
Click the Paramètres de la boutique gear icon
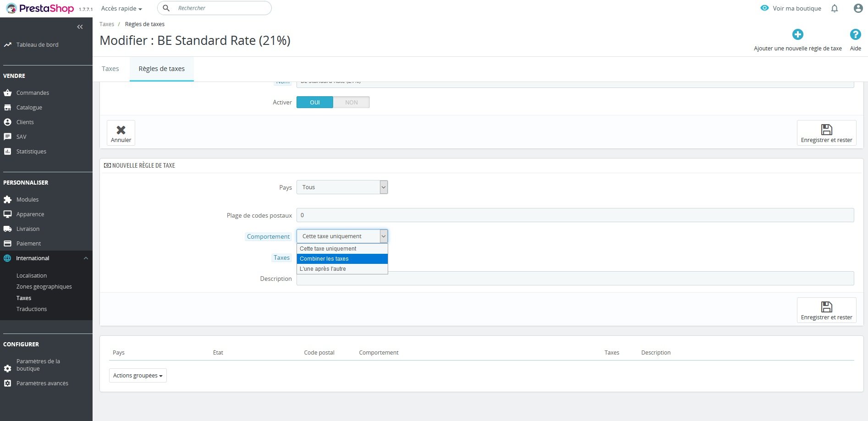click(7, 368)
